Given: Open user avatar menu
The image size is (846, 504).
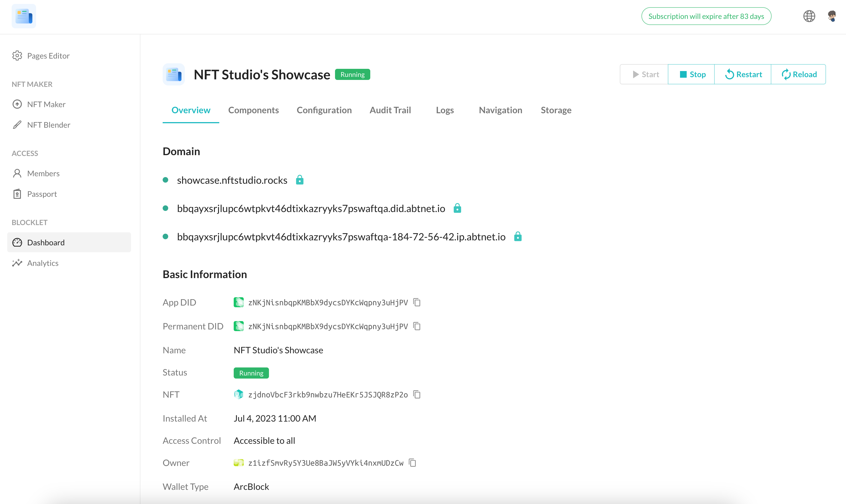Looking at the screenshot, I should pyautogui.click(x=832, y=16).
